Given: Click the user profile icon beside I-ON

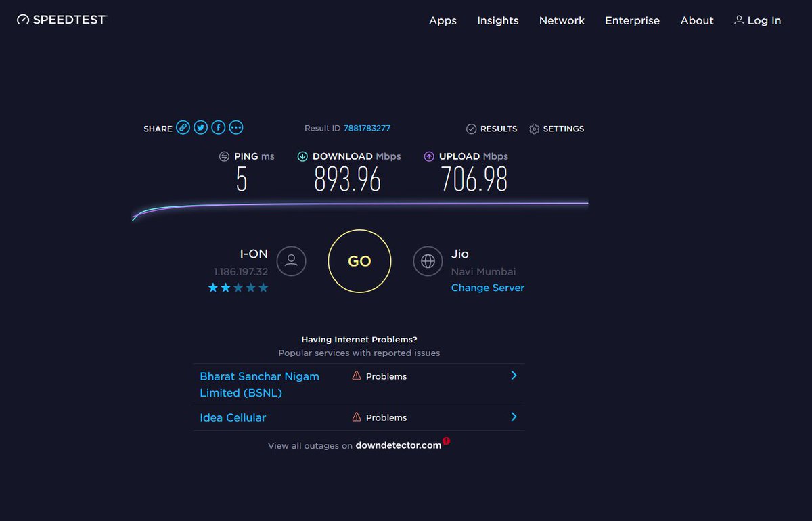Looking at the screenshot, I should (x=291, y=261).
